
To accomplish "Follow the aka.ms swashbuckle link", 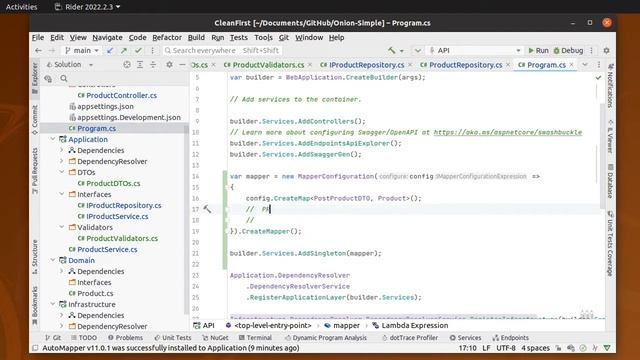I will [508, 132].
